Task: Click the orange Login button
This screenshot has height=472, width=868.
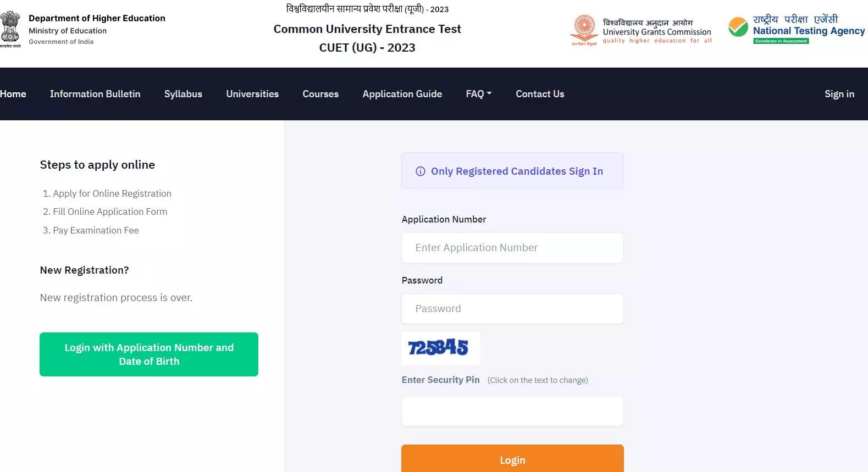Action: pos(512,459)
